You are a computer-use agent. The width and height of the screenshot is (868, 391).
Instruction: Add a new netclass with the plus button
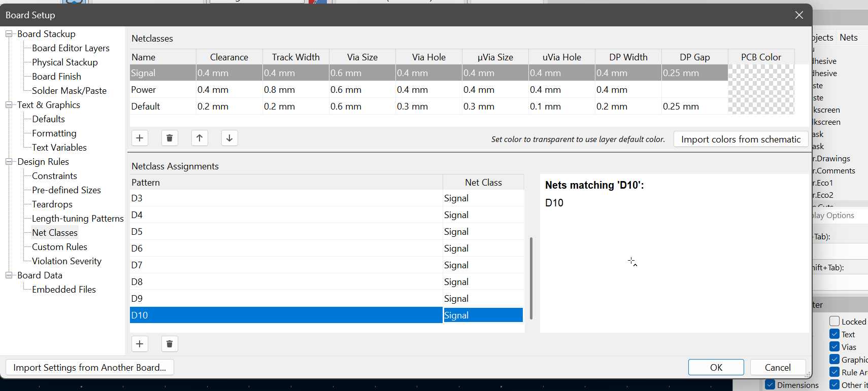[140, 138]
